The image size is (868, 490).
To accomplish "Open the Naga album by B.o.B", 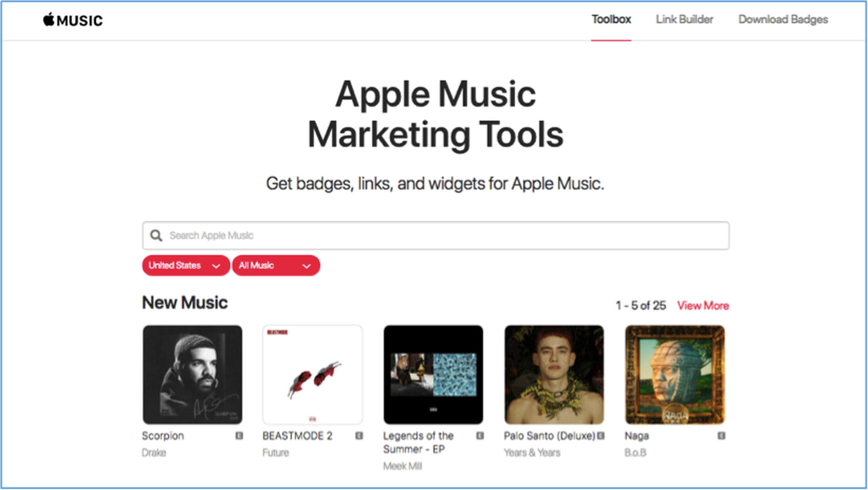I will click(675, 375).
